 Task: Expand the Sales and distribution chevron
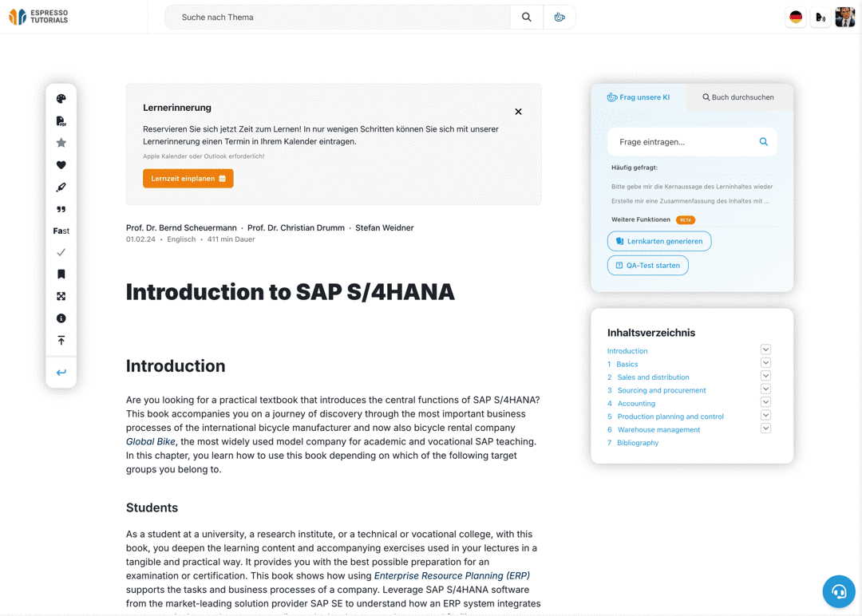click(x=765, y=376)
